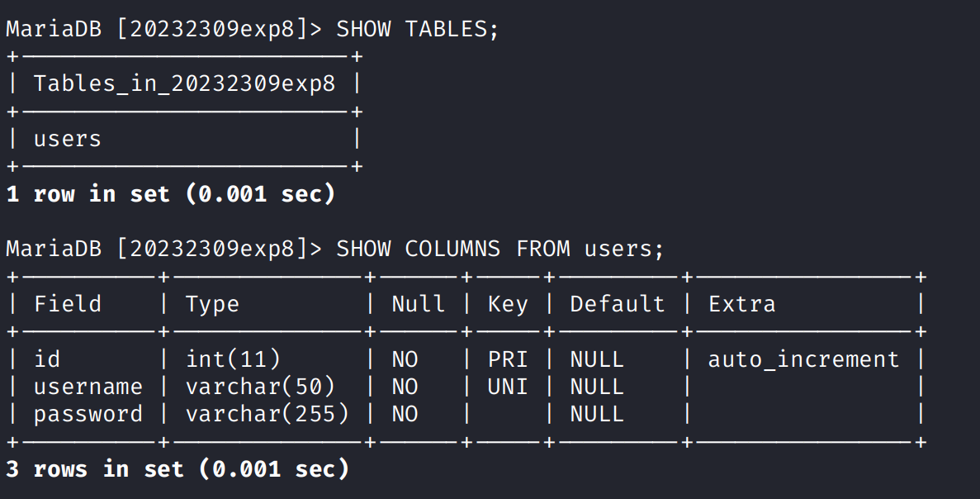980x499 pixels.
Task: Click the Default column header
Action: coord(617,304)
